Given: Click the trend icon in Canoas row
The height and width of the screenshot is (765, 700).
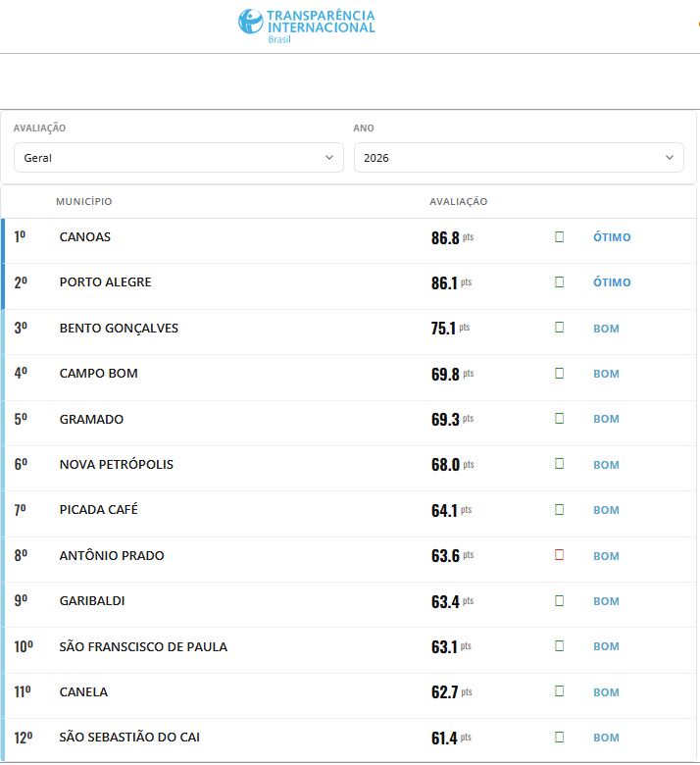Looking at the screenshot, I should point(559,236).
